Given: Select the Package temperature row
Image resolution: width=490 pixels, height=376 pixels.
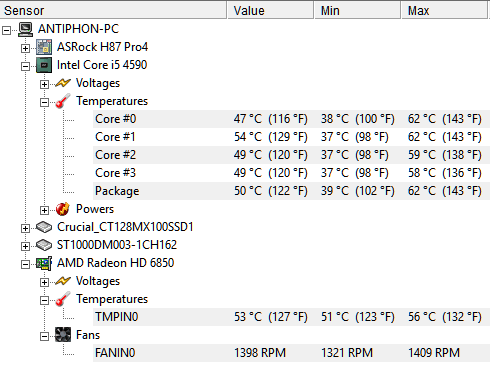Looking at the screenshot, I should pos(291,191).
